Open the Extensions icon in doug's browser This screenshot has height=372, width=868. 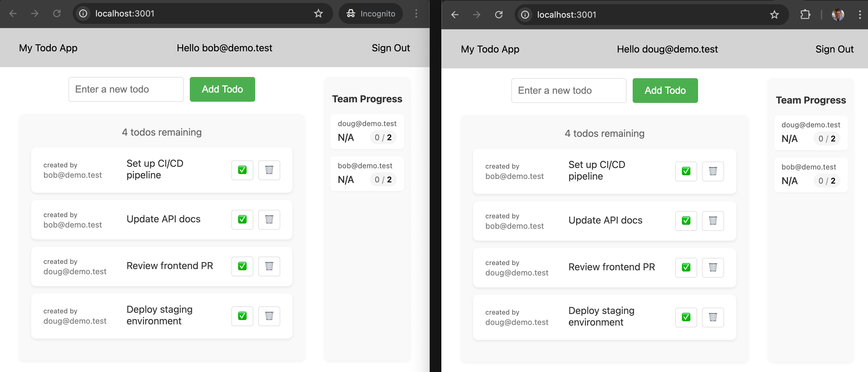(806, 14)
